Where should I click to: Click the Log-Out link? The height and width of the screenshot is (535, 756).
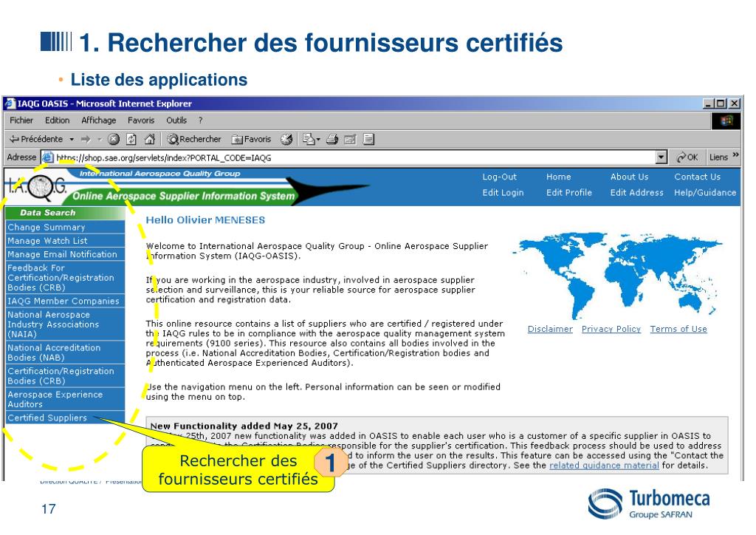click(499, 177)
